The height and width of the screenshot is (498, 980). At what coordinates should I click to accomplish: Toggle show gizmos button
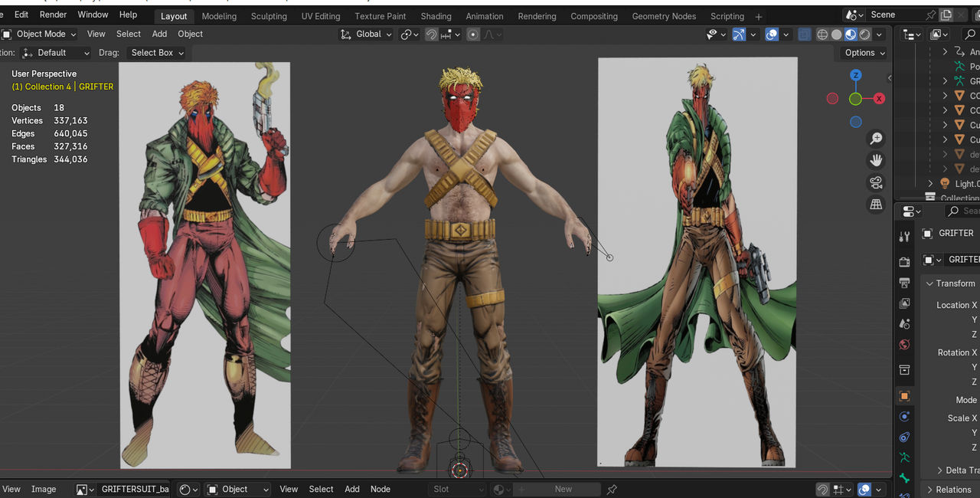coord(739,34)
